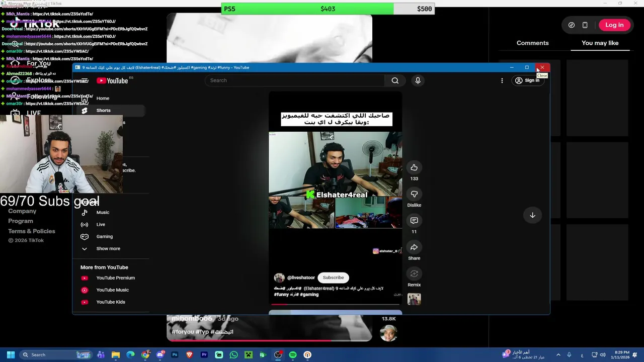Open File Explorer from taskbar
This screenshot has width=644, height=362.
coord(116,355)
